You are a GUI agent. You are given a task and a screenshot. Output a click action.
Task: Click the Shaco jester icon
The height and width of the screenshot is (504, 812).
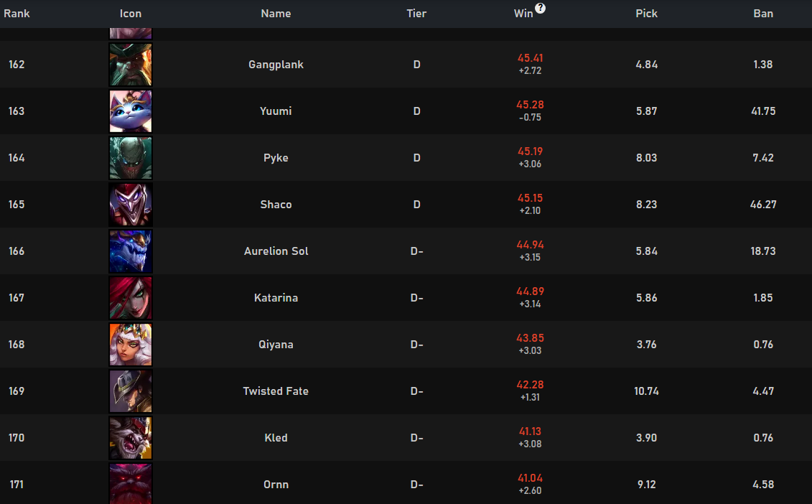[x=131, y=205]
